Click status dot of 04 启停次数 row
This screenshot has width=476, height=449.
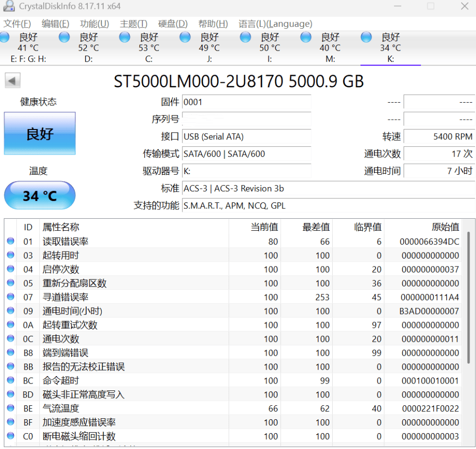tap(10, 269)
